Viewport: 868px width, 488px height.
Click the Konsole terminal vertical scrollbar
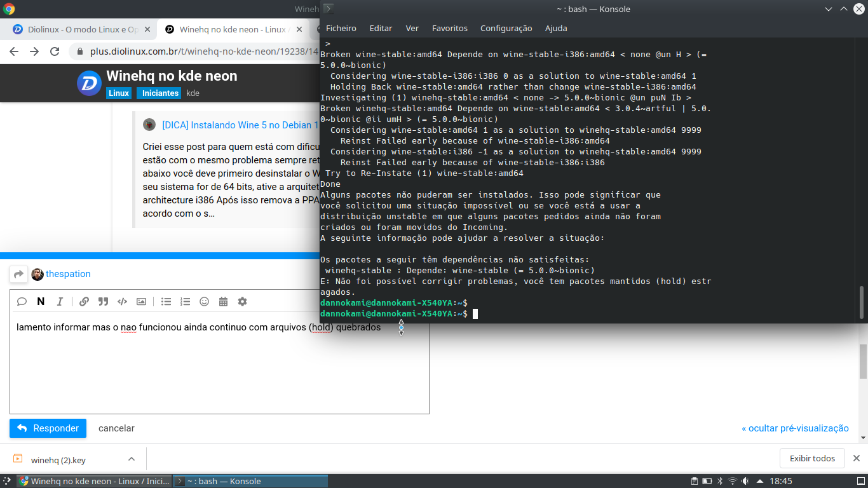(862, 301)
